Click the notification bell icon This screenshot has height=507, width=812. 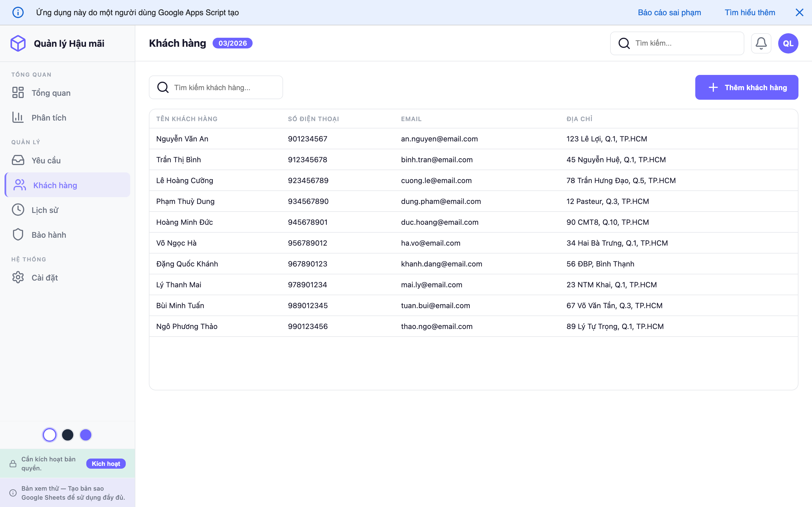click(761, 43)
